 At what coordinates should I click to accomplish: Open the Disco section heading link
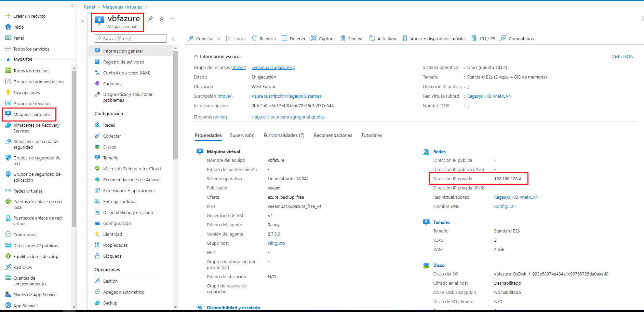[x=439, y=265]
